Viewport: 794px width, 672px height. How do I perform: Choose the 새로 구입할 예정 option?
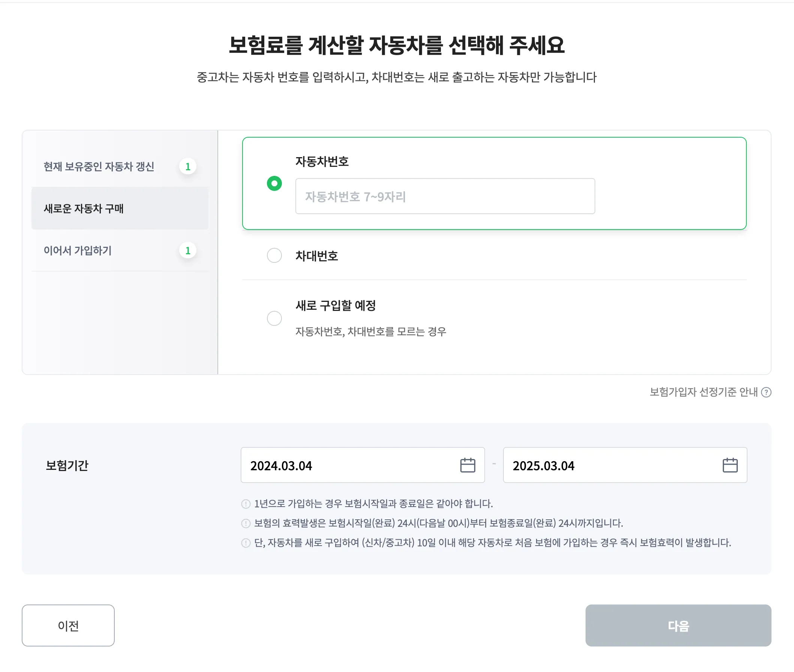274,318
